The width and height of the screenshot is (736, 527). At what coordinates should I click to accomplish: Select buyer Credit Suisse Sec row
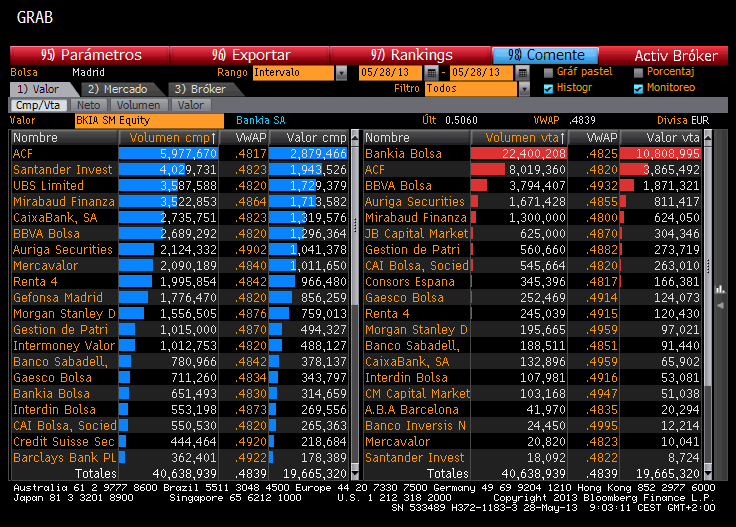pos(180,442)
